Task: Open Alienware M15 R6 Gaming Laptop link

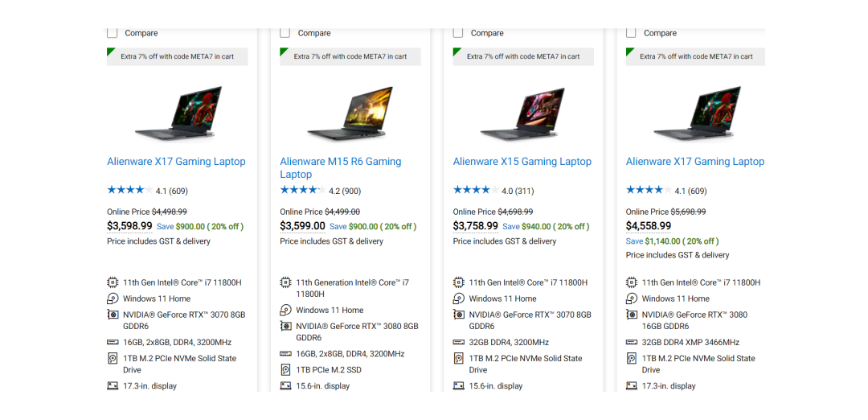Action: point(341,168)
